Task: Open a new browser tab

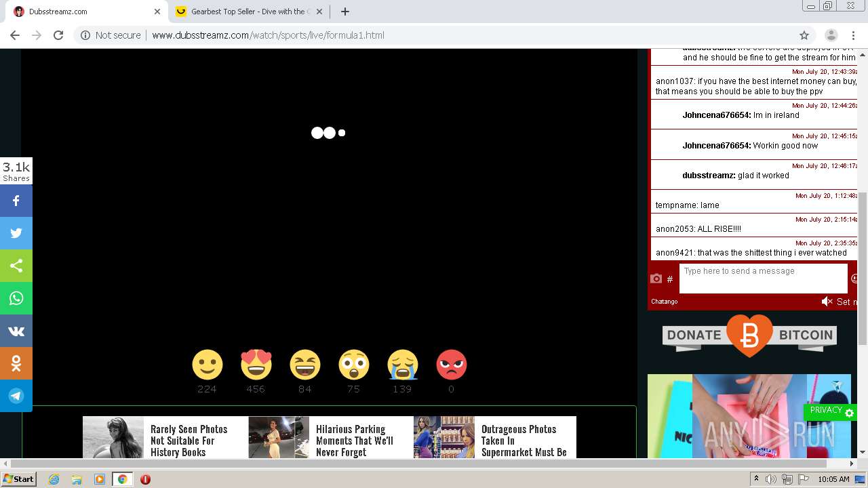Action: [345, 12]
